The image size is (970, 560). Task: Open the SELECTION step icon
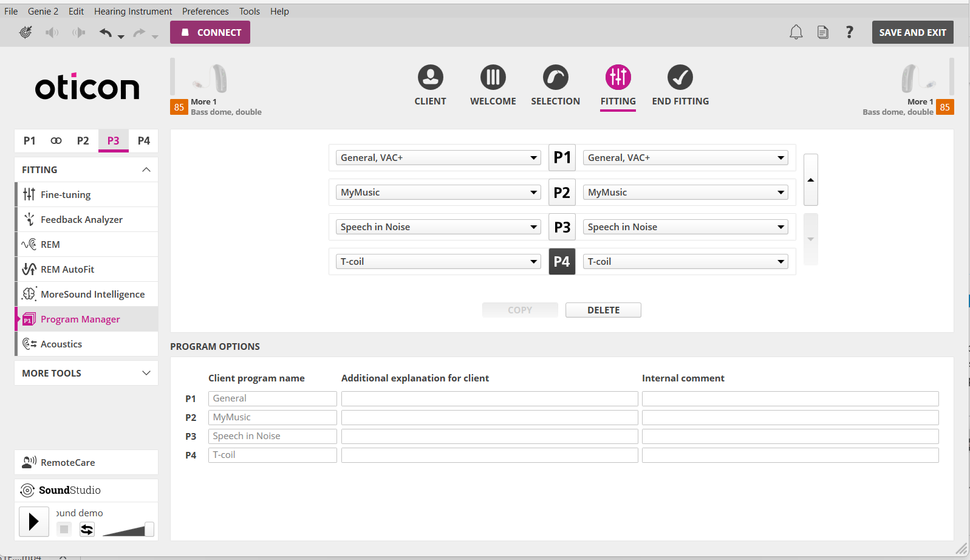point(555,77)
